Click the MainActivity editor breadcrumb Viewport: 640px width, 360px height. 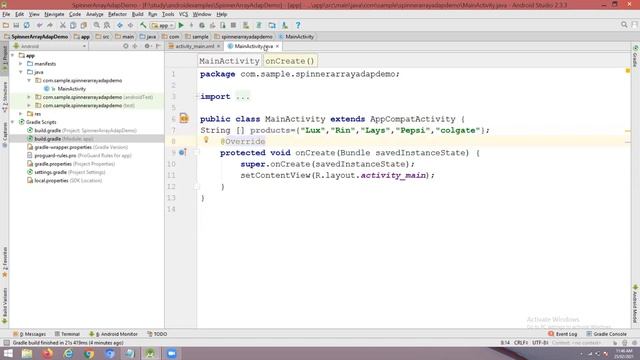coord(229,61)
